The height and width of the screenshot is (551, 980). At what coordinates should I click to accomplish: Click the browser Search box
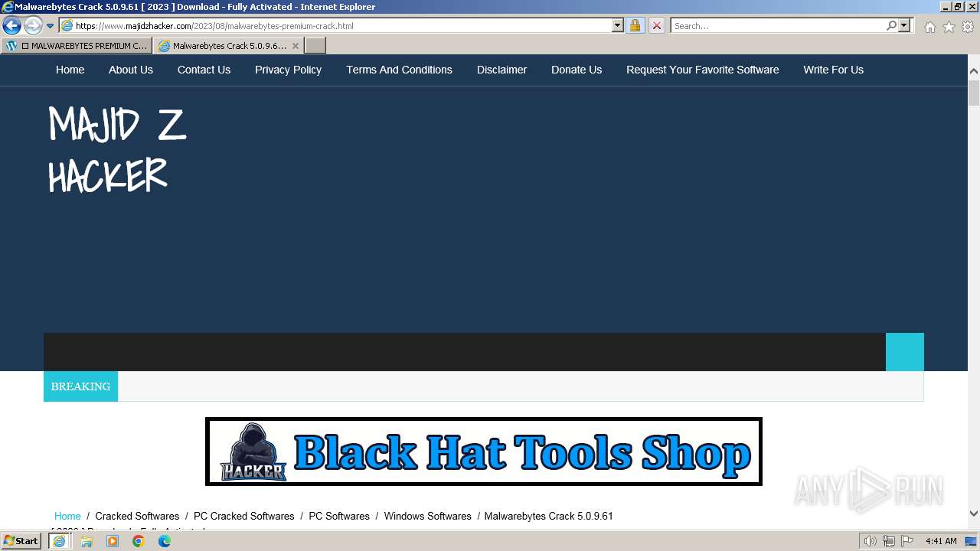(777, 26)
